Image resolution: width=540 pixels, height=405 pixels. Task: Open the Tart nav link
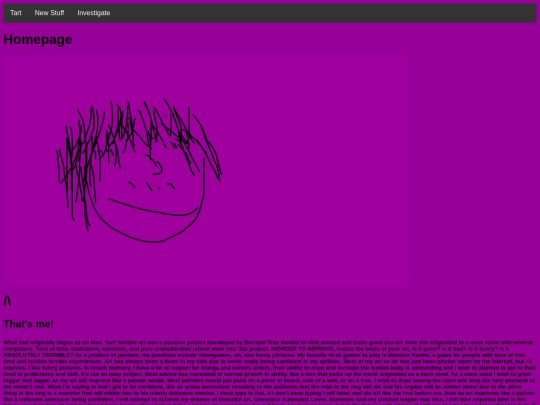(16, 13)
